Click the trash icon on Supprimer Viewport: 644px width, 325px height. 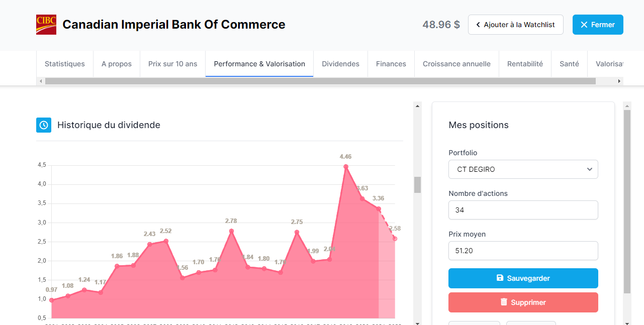504,302
